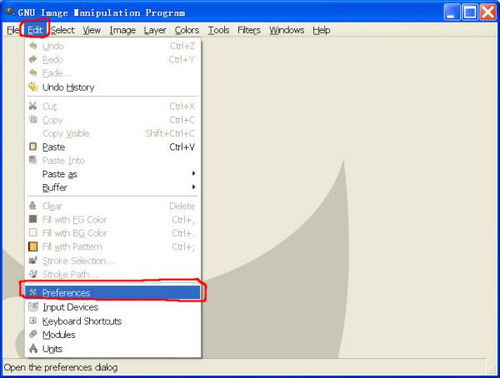
Task: Click the Modules icon
Action: click(x=33, y=334)
